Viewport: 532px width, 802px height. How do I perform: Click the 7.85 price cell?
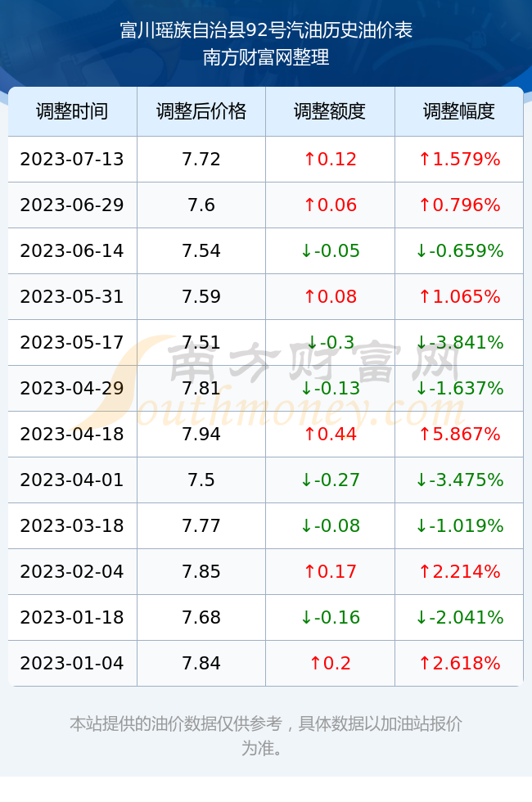(201, 571)
